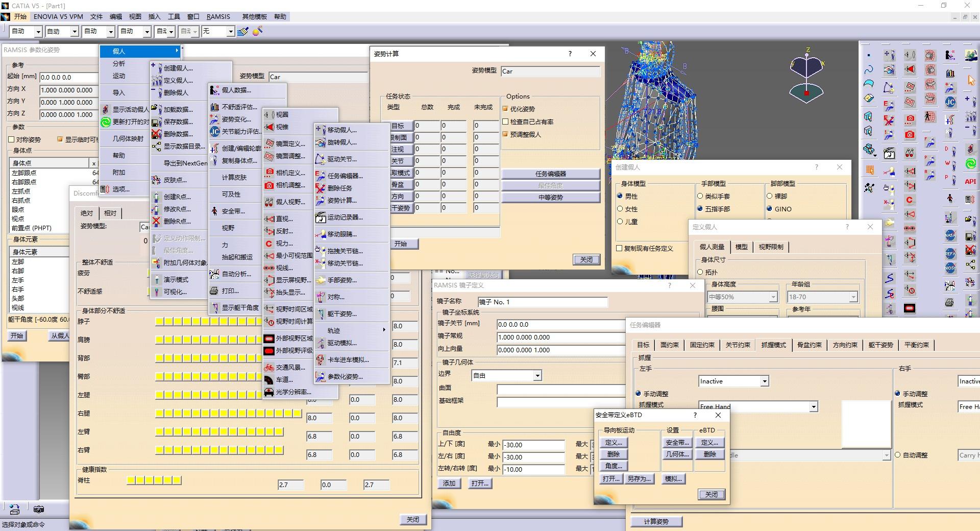
Task: Expand the 年龄组 18-70 dropdown
Action: tap(822, 297)
